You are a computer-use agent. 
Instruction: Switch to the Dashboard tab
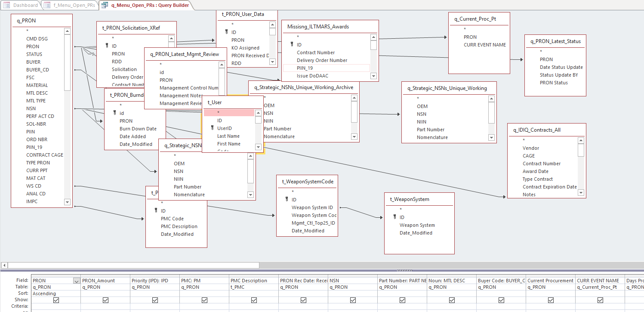coord(22,5)
